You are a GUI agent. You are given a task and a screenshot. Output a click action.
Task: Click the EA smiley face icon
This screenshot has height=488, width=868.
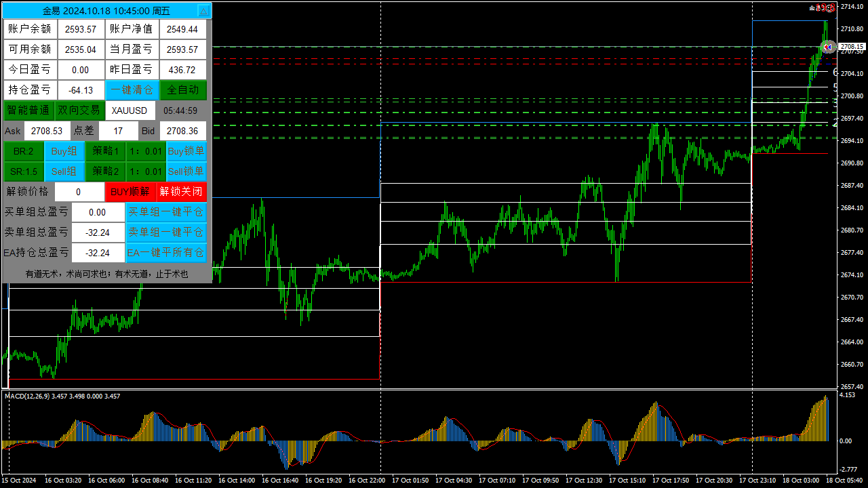[831, 8]
